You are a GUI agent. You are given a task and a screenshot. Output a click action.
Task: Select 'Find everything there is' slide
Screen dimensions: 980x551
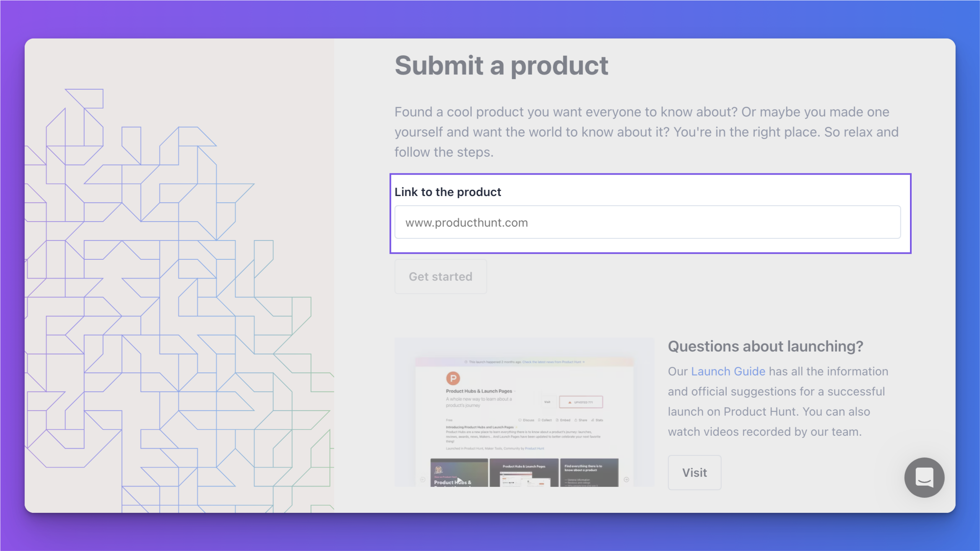[x=589, y=473]
